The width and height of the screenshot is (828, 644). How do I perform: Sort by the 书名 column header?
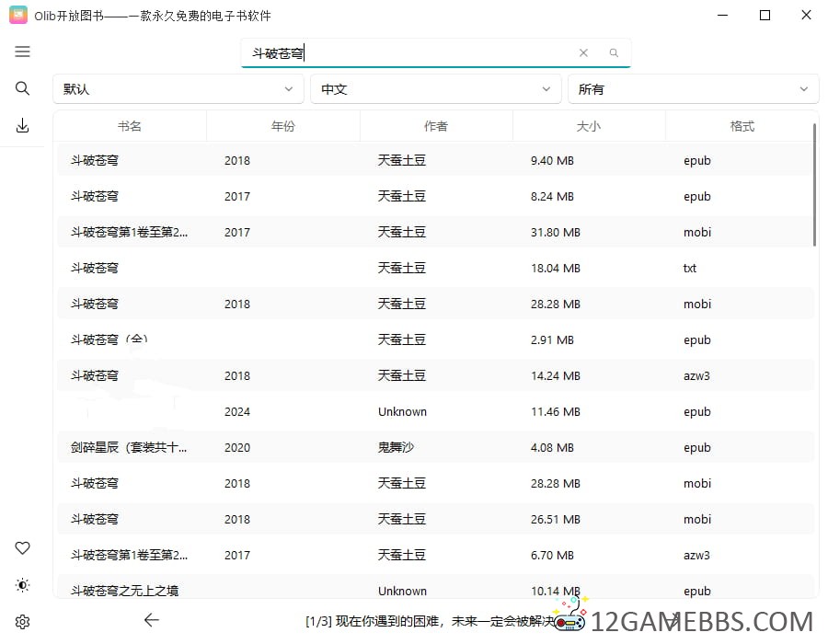click(x=130, y=126)
